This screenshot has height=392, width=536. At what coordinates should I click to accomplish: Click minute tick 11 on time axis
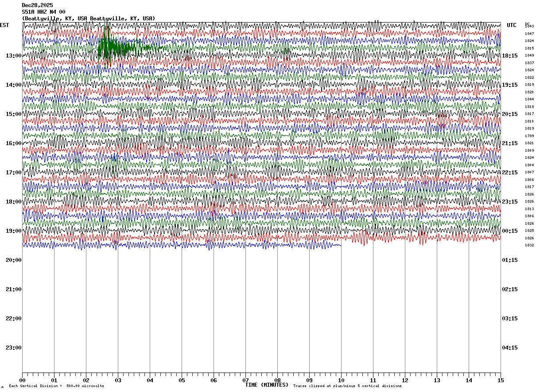pos(373,380)
